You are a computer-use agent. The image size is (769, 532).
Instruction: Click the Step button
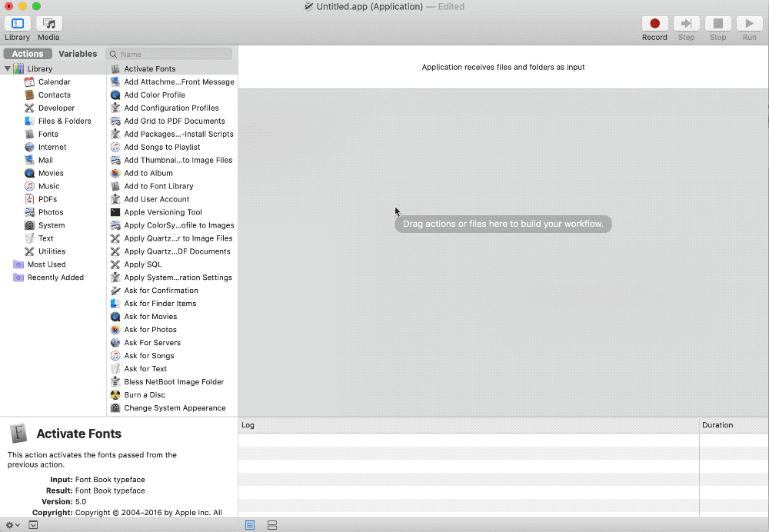(686, 24)
